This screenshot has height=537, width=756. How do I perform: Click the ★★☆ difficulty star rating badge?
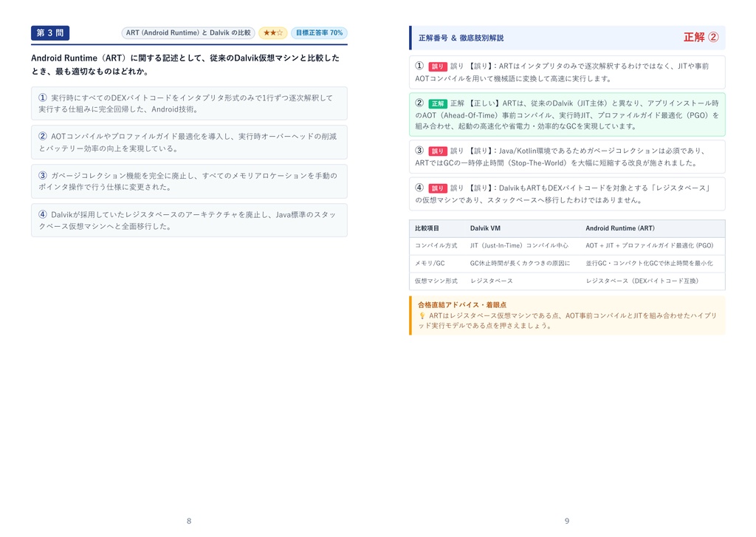point(273,33)
